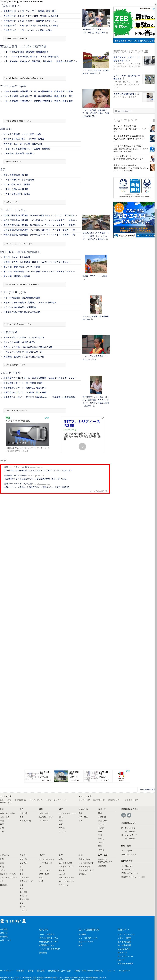
Task: Open つらい腰痛・肩こり recommendation
Action: point(122,156)
